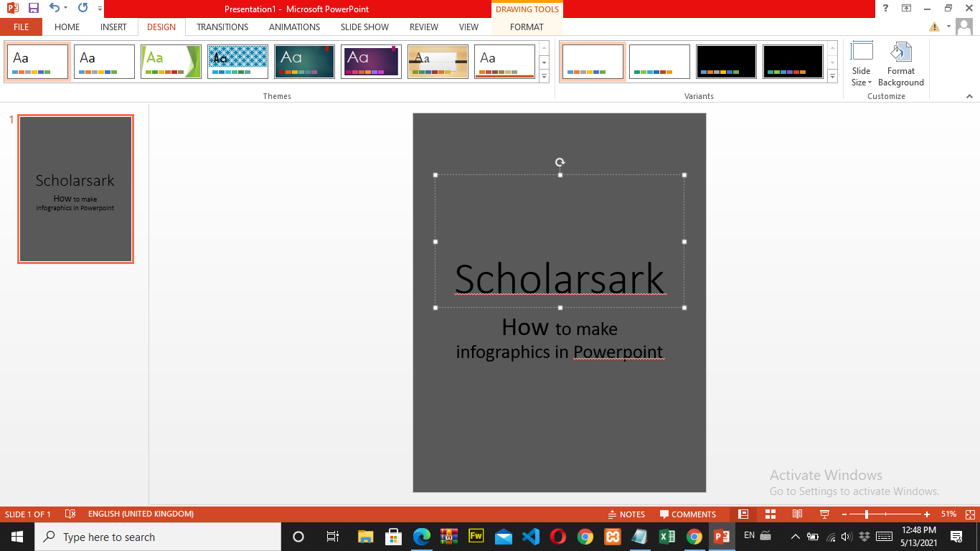Image resolution: width=980 pixels, height=551 pixels.
Task: Apply the first Office Theme thumbnail
Action: click(x=37, y=62)
